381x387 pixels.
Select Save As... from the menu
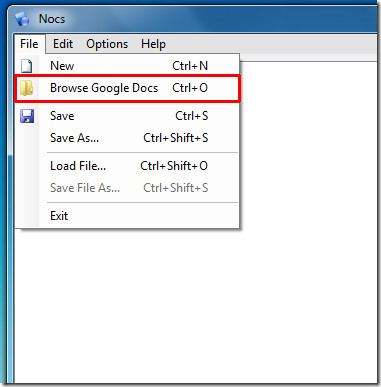[127, 138]
